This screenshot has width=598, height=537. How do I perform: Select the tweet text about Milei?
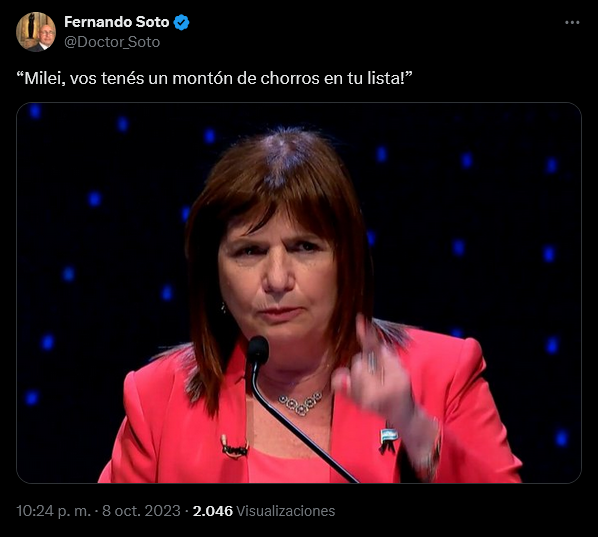click(x=215, y=78)
